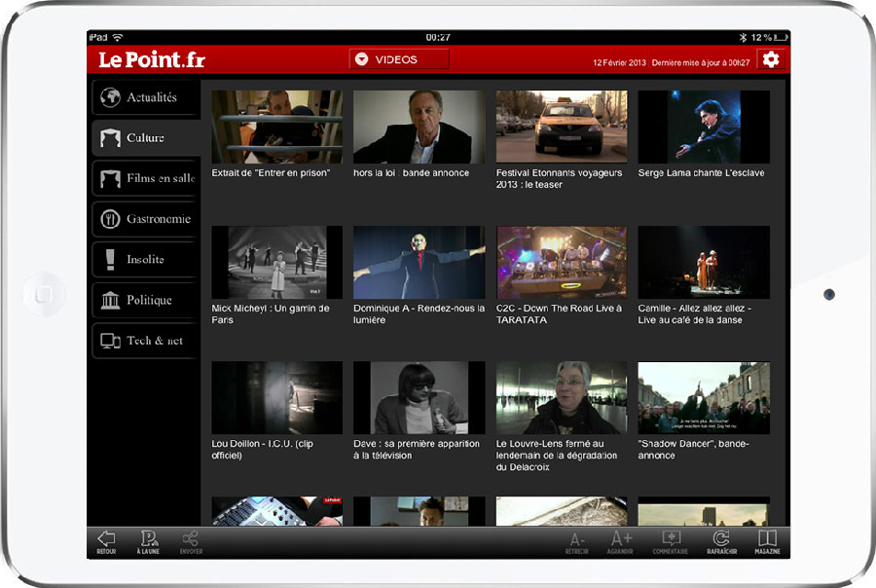The image size is (876, 588).
Task: Click the '12 Février 2013' date text
Action: pyautogui.click(x=620, y=62)
